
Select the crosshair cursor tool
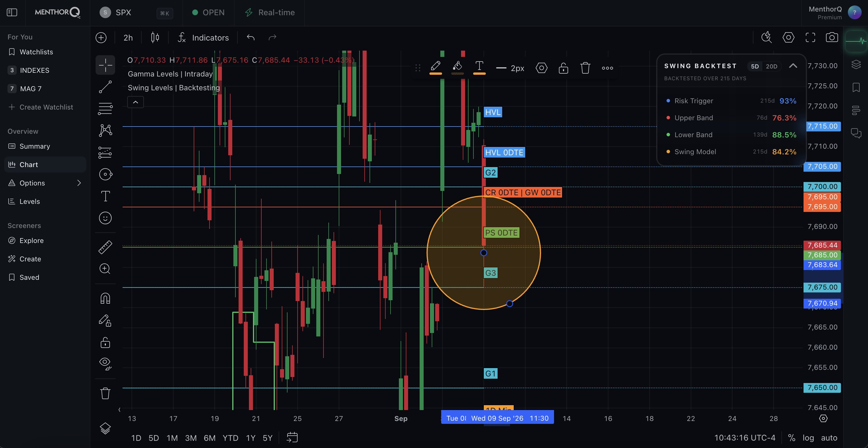105,65
